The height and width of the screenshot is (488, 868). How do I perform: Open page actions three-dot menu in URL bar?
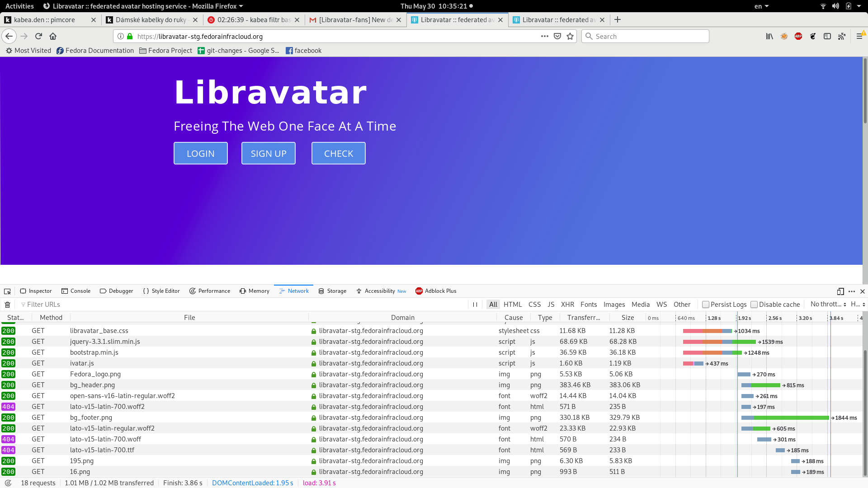(x=544, y=36)
